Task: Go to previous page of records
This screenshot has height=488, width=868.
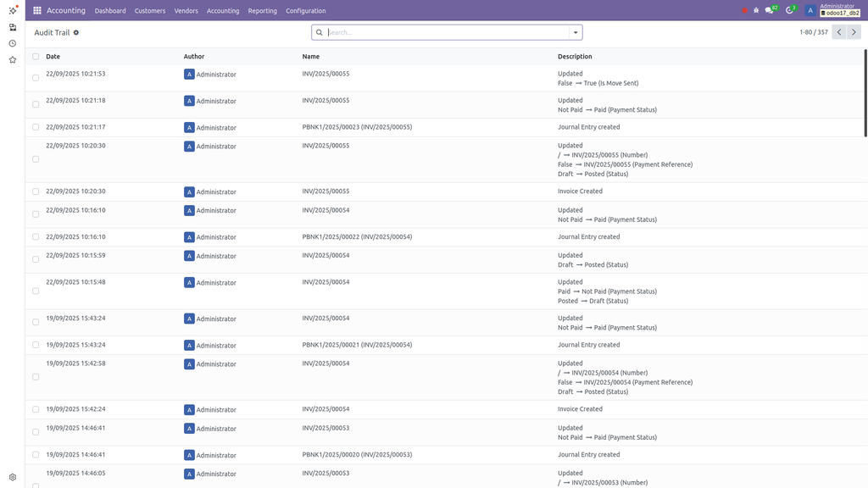Action: (838, 32)
